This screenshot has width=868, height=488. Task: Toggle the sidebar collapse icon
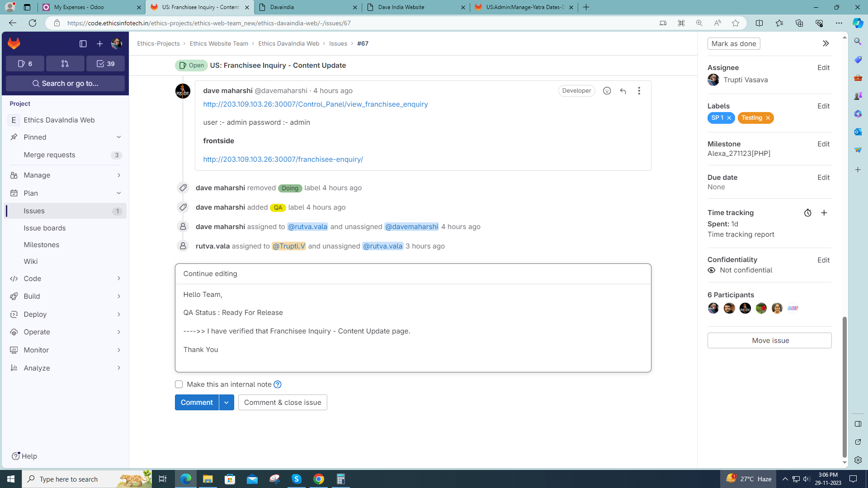83,44
